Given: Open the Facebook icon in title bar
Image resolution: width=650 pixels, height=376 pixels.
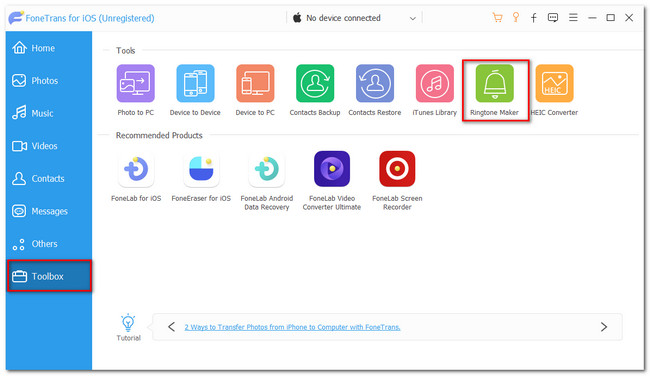Looking at the screenshot, I should pos(534,17).
